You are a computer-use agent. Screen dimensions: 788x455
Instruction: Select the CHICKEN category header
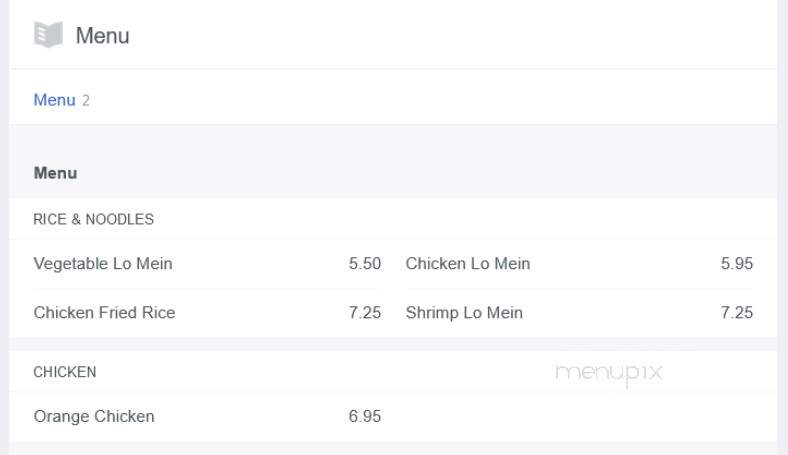(65, 372)
